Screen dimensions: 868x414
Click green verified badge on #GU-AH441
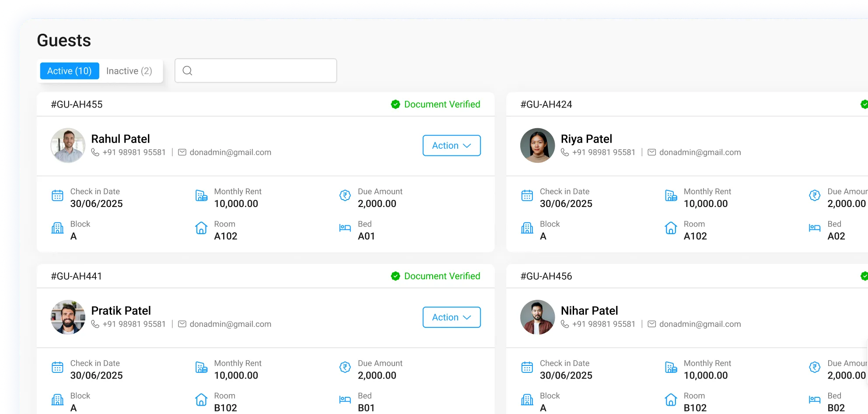coord(395,276)
